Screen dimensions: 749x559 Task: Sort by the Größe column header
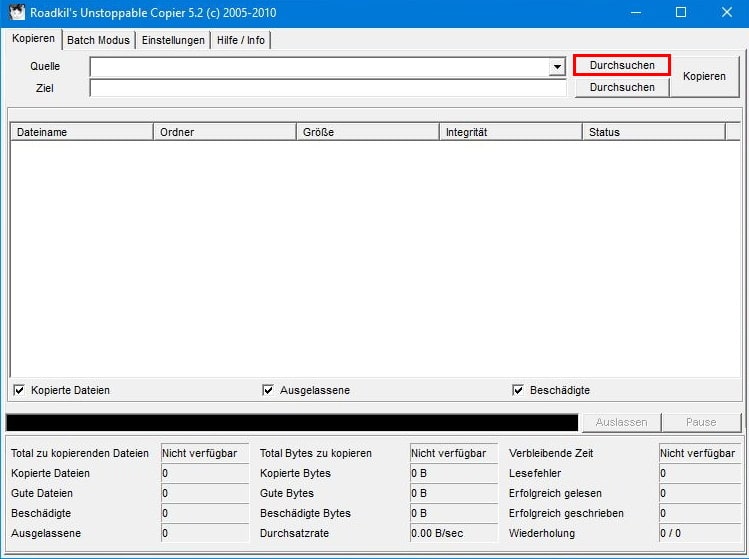click(x=367, y=132)
